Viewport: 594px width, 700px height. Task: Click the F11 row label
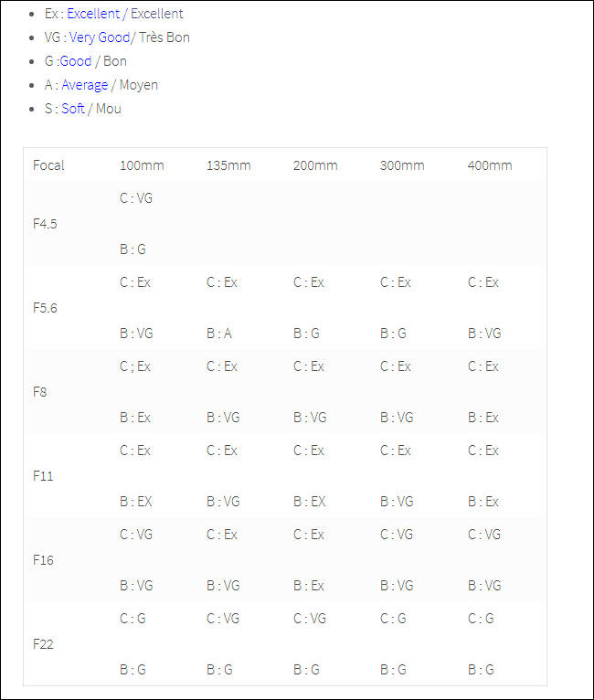(41, 476)
